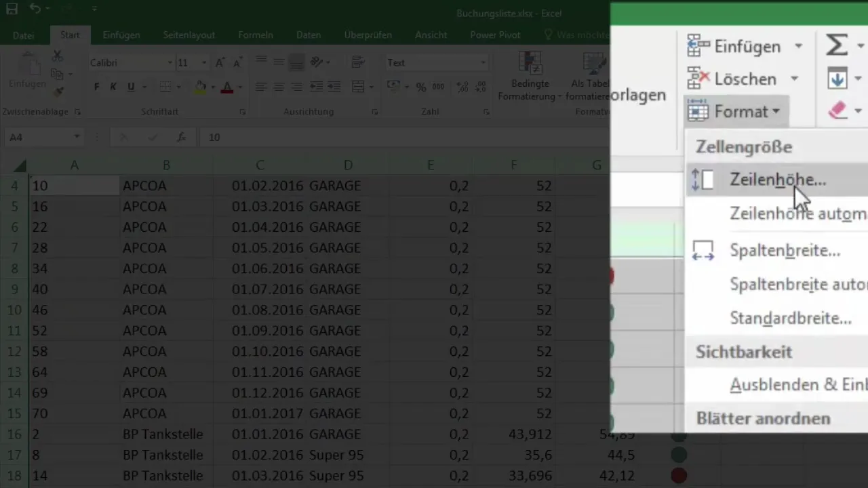868x488 pixels.
Task: Click the Copy icon in Zwischenablage
Action: (x=57, y=74)
